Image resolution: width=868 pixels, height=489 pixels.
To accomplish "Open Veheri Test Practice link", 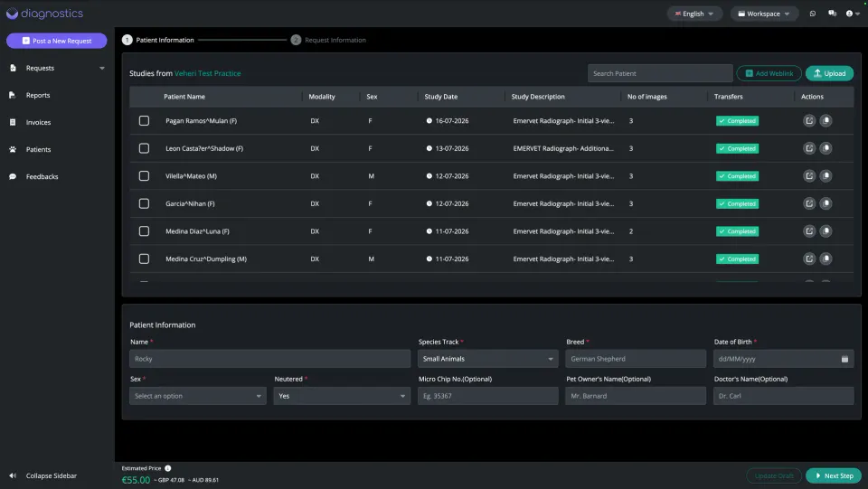I will point(208,73).
